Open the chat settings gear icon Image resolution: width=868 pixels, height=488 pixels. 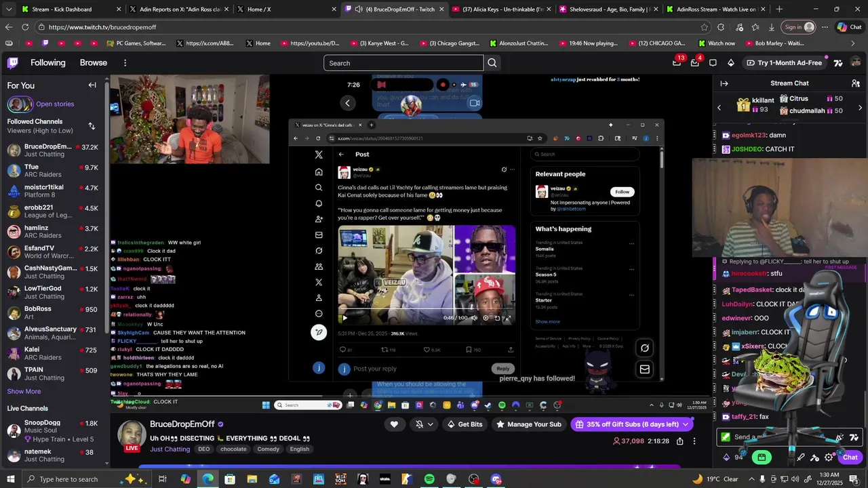829,457
